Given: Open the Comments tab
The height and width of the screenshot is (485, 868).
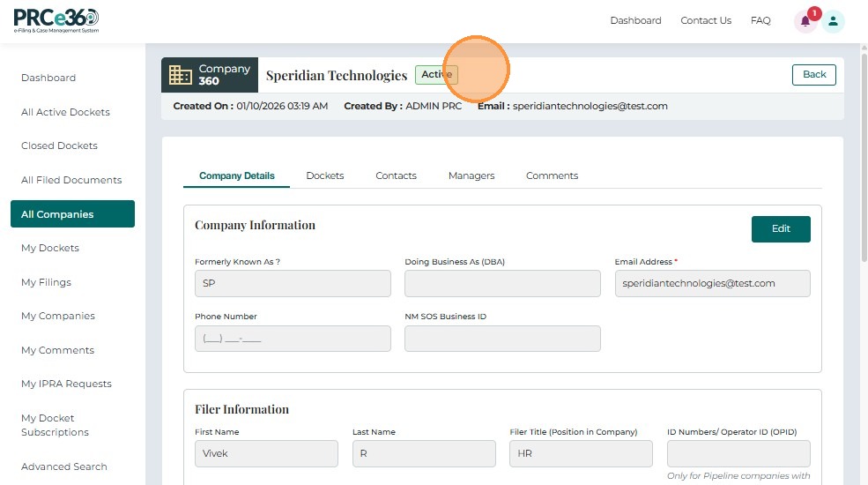Looking at the screenshot, I should [552, 175].
